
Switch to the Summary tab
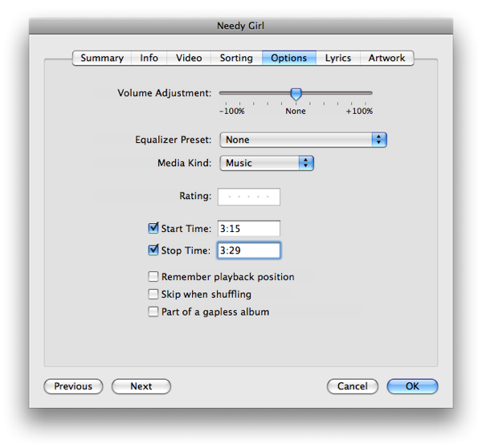pos(102,58)
